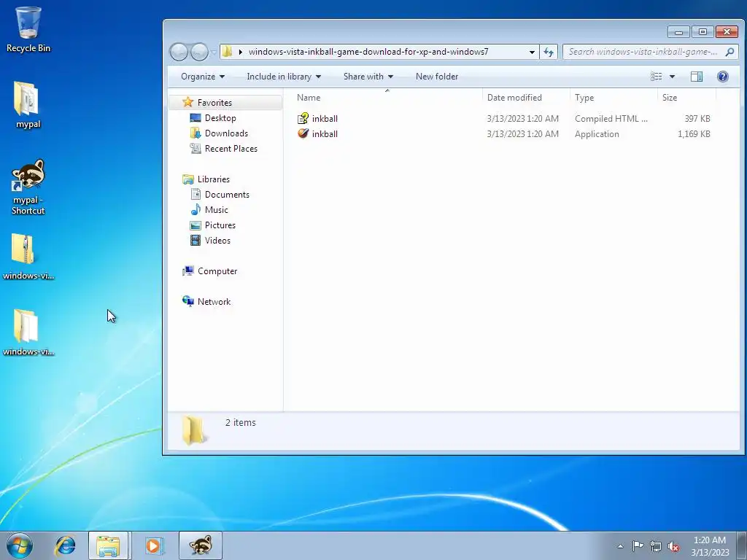
Task: Click the 397 KB size cell
Action: [697, 119]
